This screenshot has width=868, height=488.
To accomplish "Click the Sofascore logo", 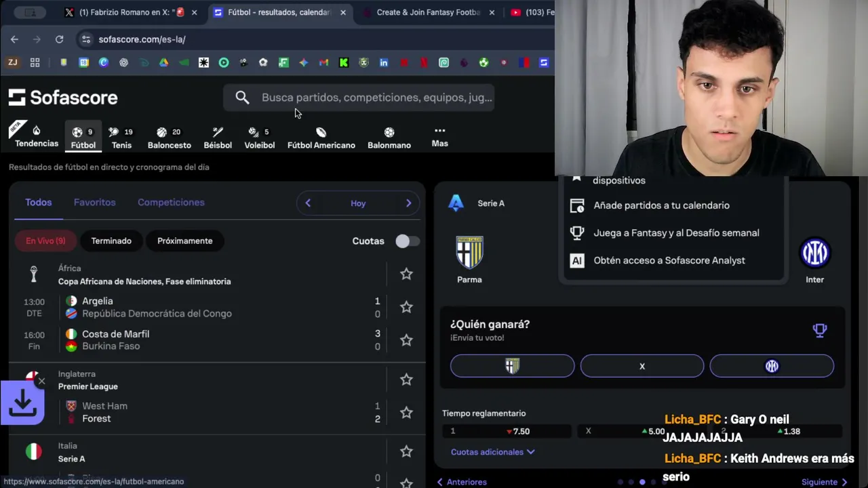I will coord(63,98).
